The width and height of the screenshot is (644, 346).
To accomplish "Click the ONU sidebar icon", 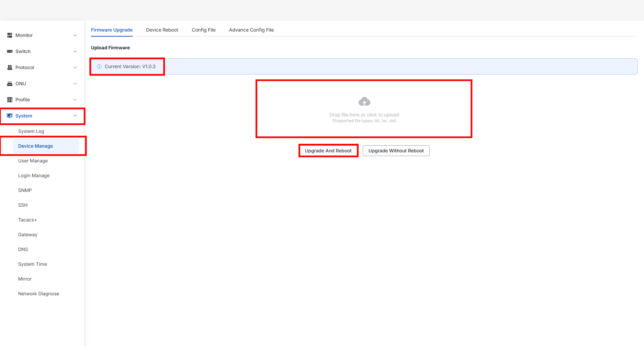I will [x=10, y=84].
